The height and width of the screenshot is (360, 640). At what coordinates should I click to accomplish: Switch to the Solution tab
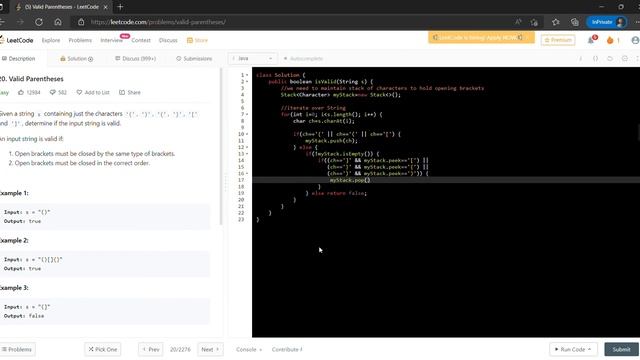pyautogui.click(x=77, y=58)
